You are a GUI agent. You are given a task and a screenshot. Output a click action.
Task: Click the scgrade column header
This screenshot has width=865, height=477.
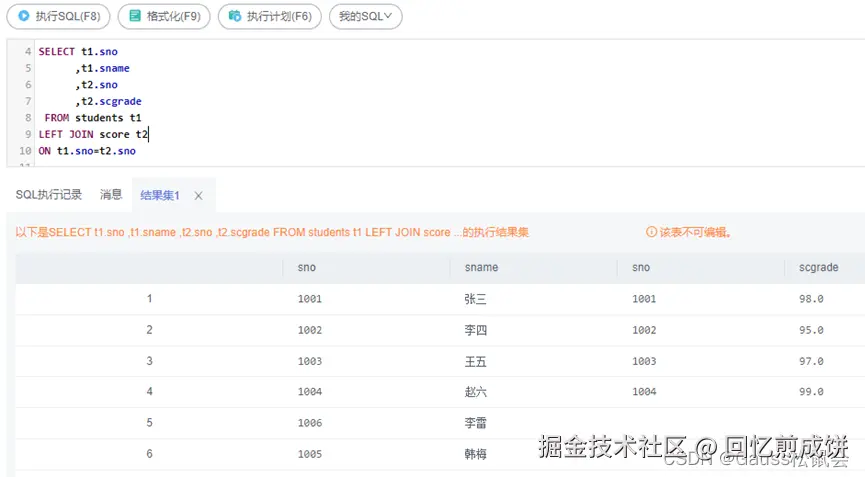tap(819, 267)
